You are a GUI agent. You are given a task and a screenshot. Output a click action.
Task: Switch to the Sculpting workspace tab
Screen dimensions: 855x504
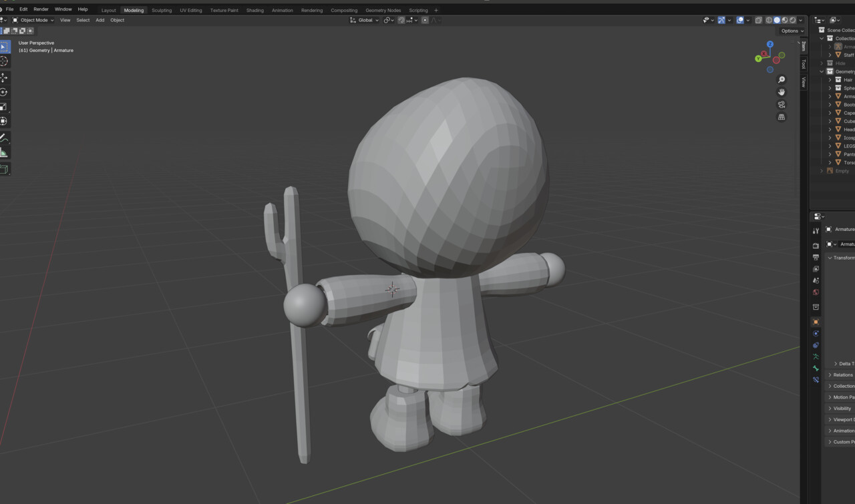162,10
